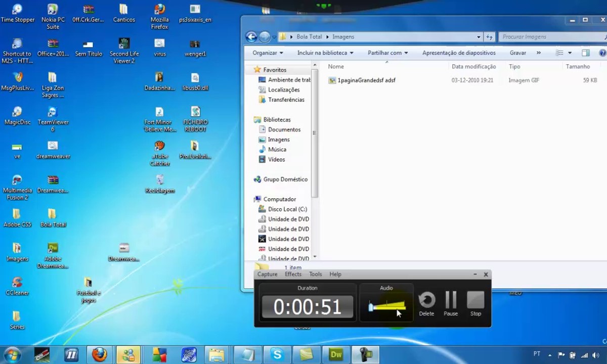
Task: Sort by Tamanho column header
Action: (578, 66)
